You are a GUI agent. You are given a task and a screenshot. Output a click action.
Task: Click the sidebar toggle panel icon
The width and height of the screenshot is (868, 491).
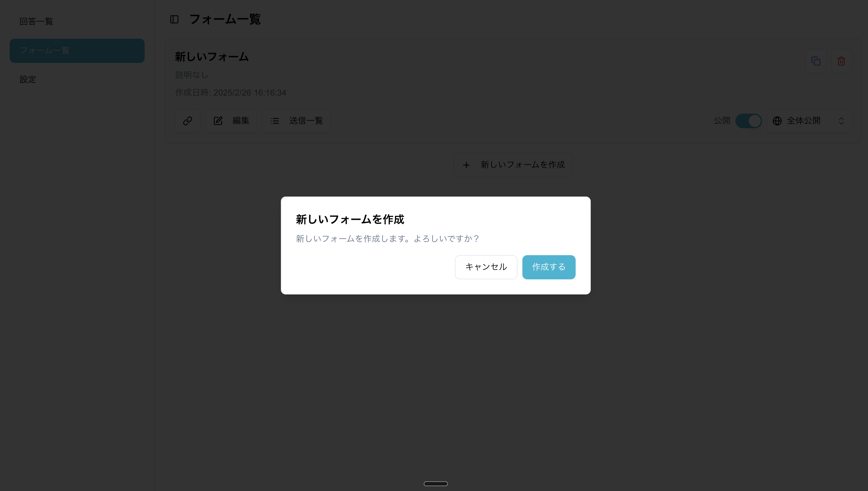click(174, 19)
